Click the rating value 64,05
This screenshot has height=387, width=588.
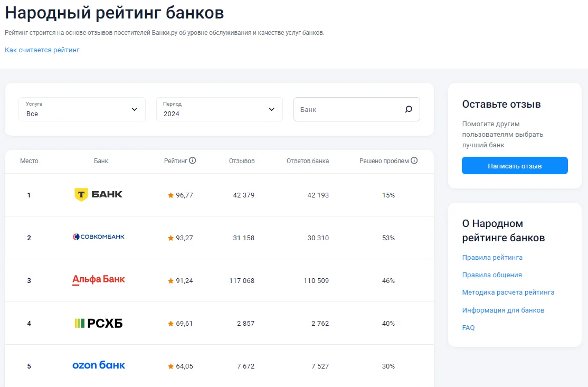pos(185,366)
